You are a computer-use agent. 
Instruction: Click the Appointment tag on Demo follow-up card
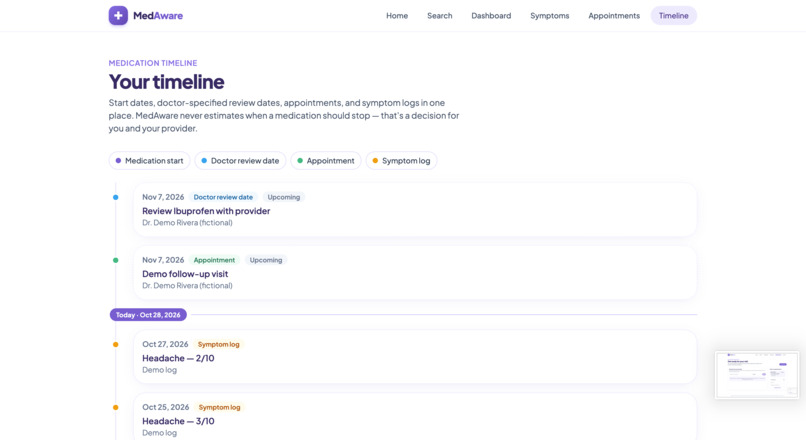[214, 260]
